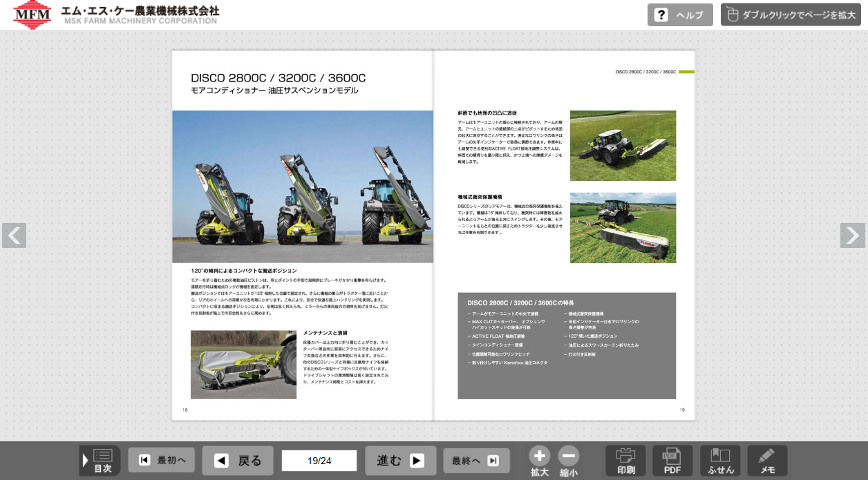This screenshot has height=480, width=868.
Task: Click the 戻る back button
Action: tap(238, 461)
